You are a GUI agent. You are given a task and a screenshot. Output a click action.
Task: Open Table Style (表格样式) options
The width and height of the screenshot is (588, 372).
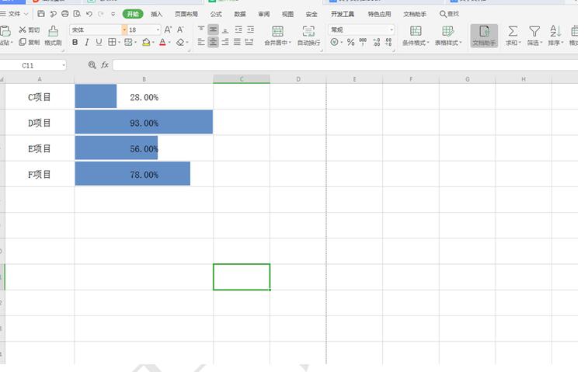pos(447,36)
